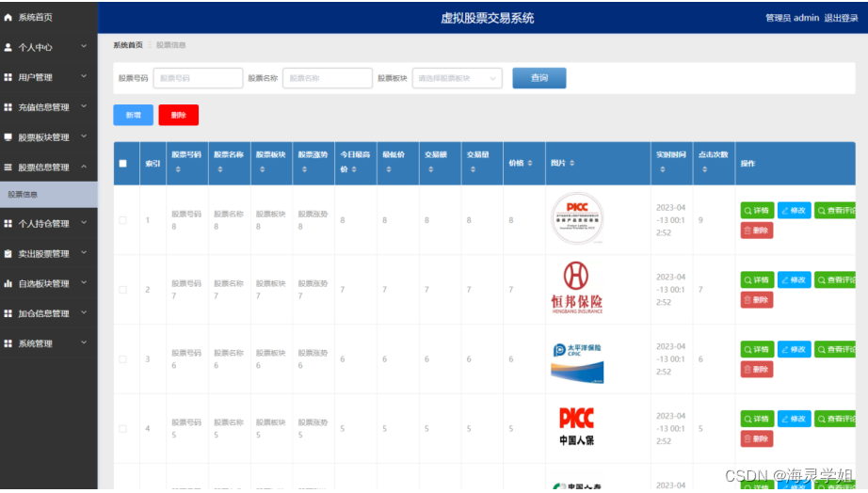
Task: Click the grid icon for 充值信息管理
Action: 8,107
